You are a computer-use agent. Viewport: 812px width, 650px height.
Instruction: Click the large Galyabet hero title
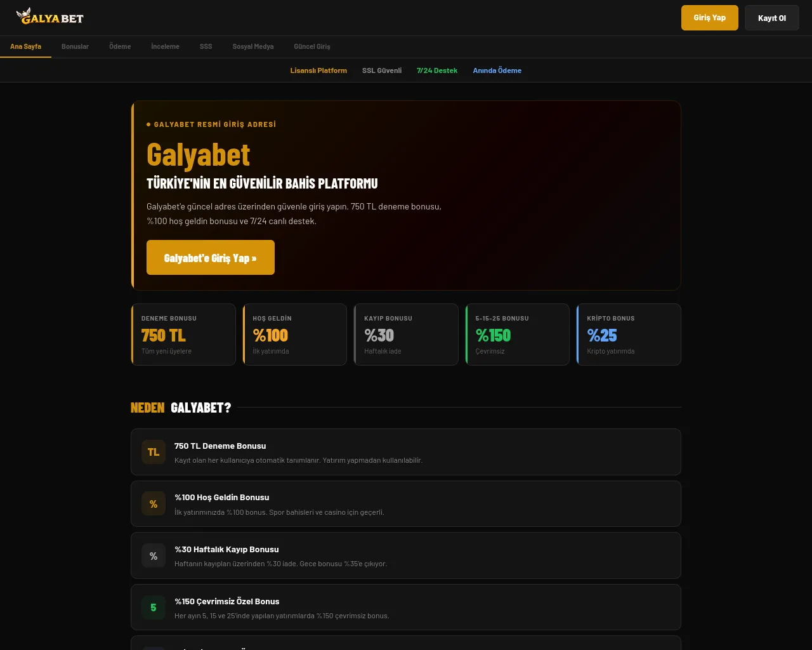pos(199,154)
